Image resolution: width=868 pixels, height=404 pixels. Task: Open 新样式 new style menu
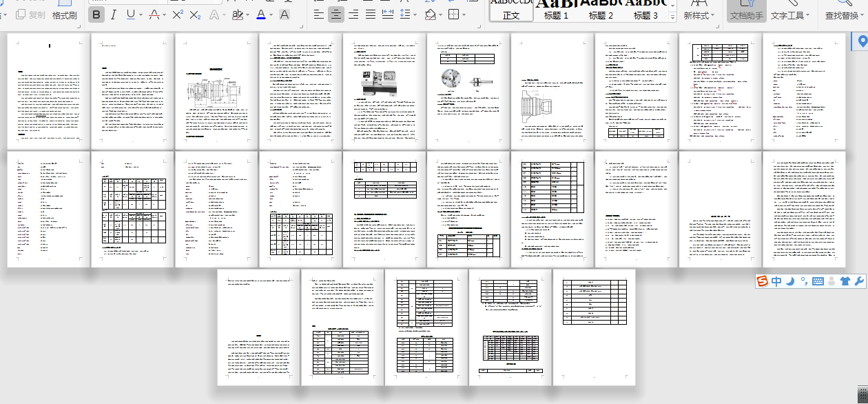pos(699,11)
